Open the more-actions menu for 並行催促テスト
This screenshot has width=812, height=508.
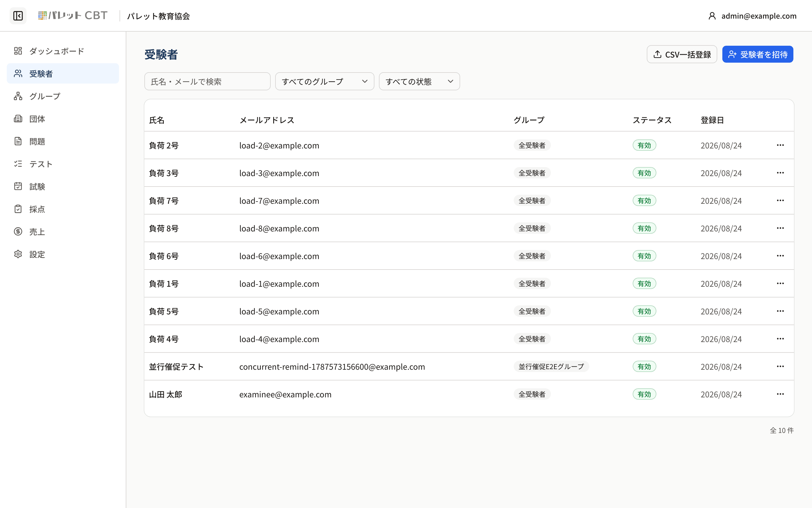point(780,367)
